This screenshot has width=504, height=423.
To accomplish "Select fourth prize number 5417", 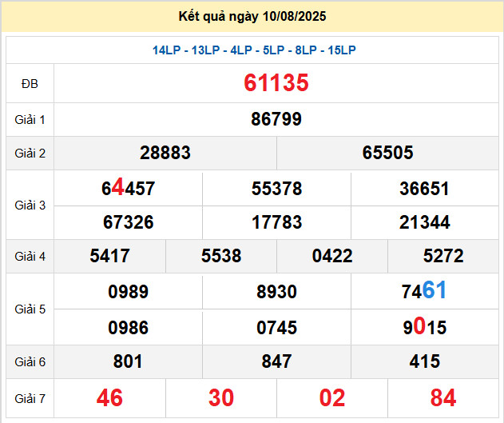I will click(109, 256).
